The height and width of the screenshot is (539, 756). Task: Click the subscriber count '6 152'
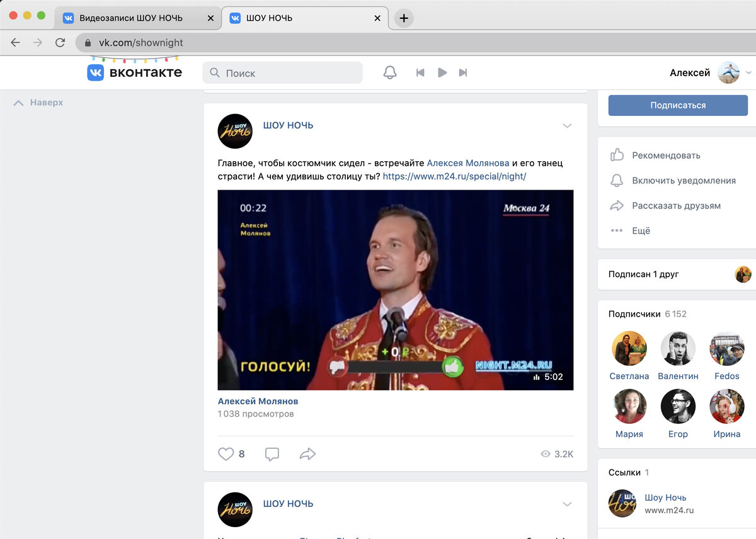point(675,314)
